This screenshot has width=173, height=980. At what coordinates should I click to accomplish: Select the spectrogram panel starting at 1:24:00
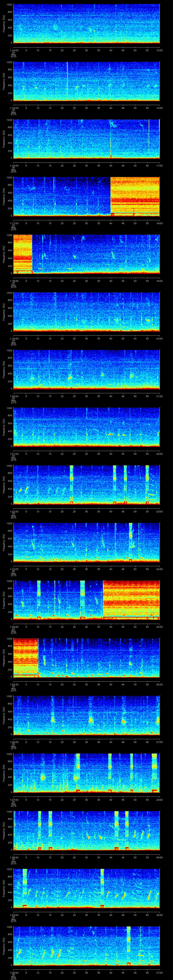pos(87,600)
